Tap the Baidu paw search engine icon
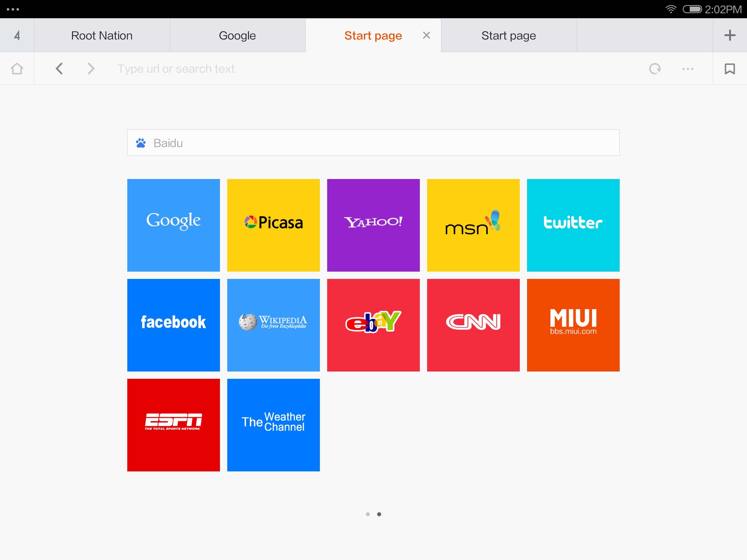 point(141,143)
